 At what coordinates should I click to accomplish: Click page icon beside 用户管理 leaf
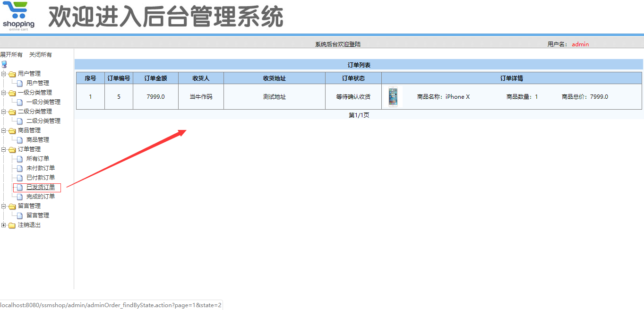pyautogui.click(x=20, y=83)
